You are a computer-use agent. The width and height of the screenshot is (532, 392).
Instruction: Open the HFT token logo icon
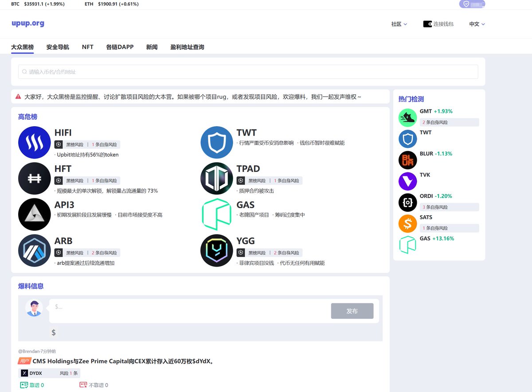click(35, 179)
